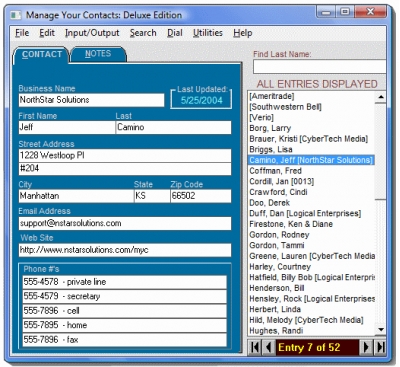Click the Find Last Name search field
400x367 pixels.
click(319, 67)
